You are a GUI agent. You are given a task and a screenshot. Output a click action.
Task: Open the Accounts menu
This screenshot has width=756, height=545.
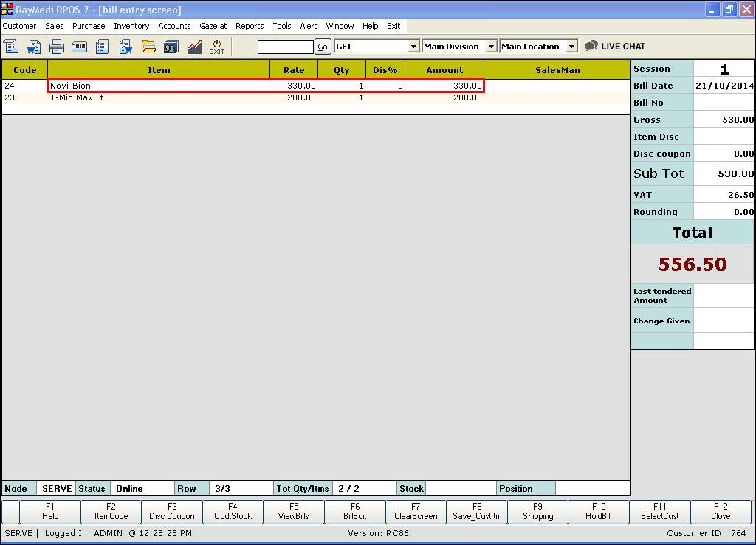point(174,26)
